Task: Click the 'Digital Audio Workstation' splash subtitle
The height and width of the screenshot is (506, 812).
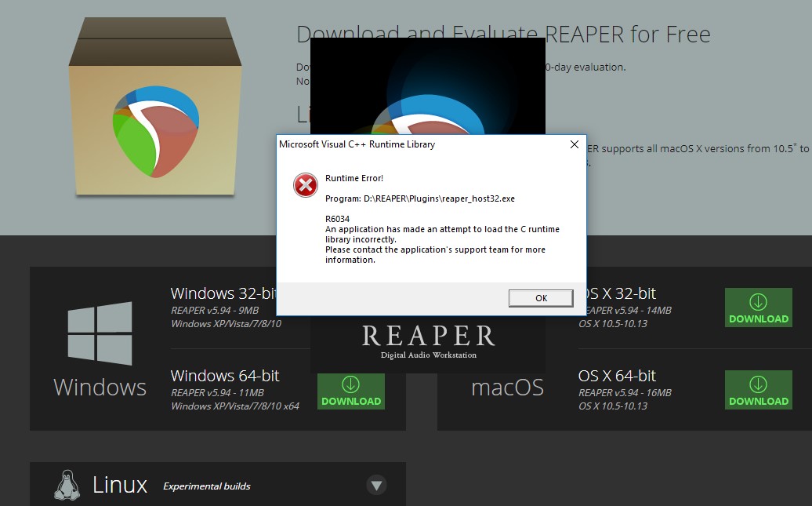Action: (428, 355)
